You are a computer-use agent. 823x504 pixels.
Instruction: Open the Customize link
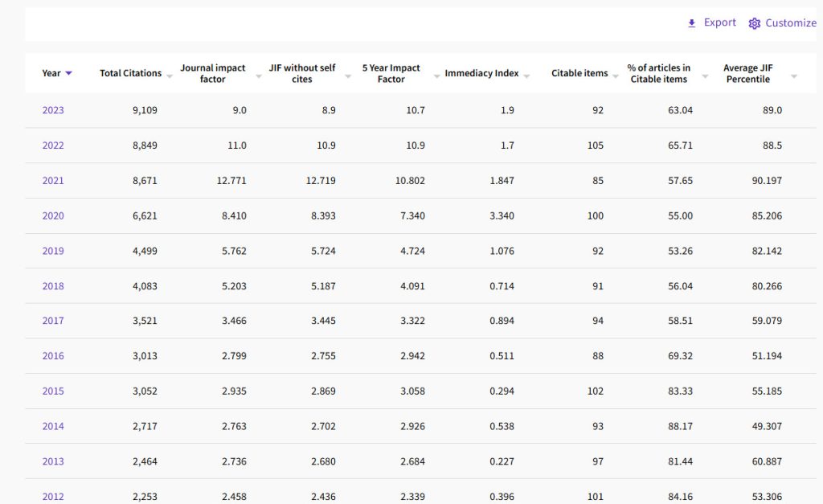coord(791,23)
